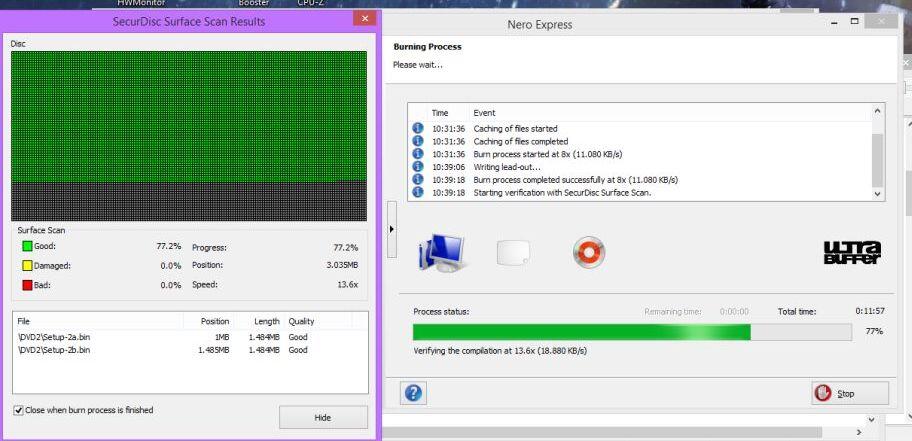Expand the side panel arrow in Nero Express

(391, 229)
